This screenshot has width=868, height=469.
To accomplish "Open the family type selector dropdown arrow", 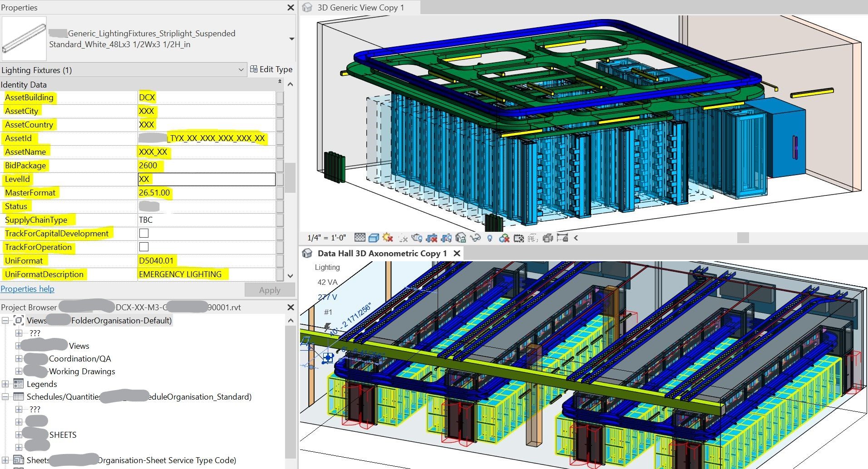I will tap(291, 39).
